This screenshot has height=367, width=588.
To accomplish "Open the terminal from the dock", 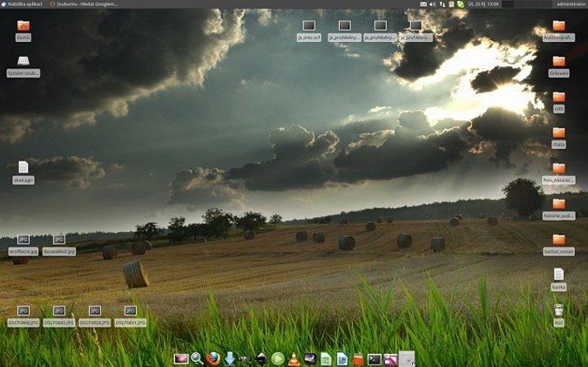I will pyautogui.click(x=374, y=358).
